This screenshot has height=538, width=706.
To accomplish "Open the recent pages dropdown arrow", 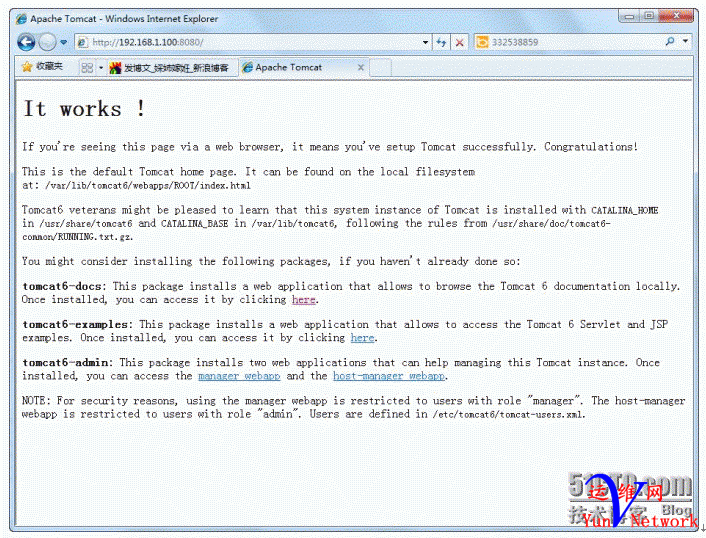I will pos(63,42).
